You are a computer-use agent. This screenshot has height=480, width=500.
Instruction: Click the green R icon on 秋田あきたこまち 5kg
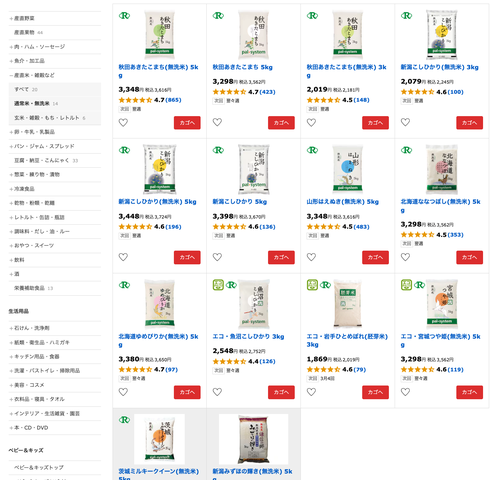tap(218, 15)
